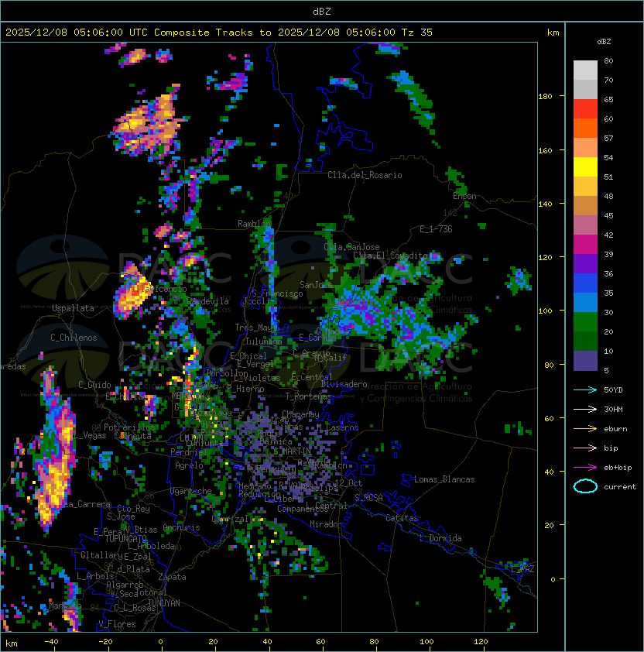This screenshot has width=644, height=652.
Task: Click the 'Uspallata' map label
Action: [x=73, y=308]
